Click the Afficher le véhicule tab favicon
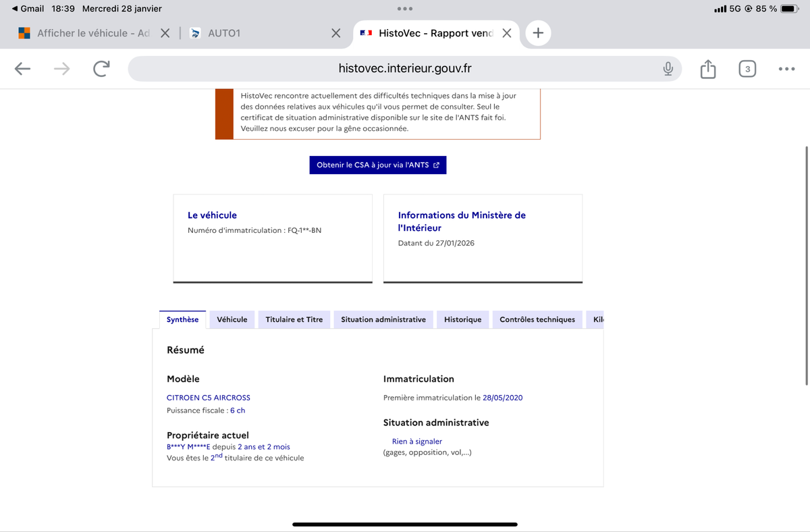This screenshot has width=810, height=532. pos(24,33)
